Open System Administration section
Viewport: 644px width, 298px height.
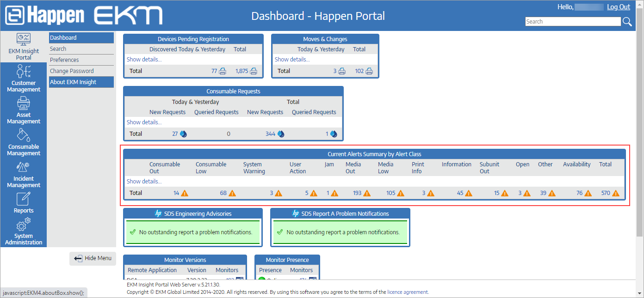(24, 231)
